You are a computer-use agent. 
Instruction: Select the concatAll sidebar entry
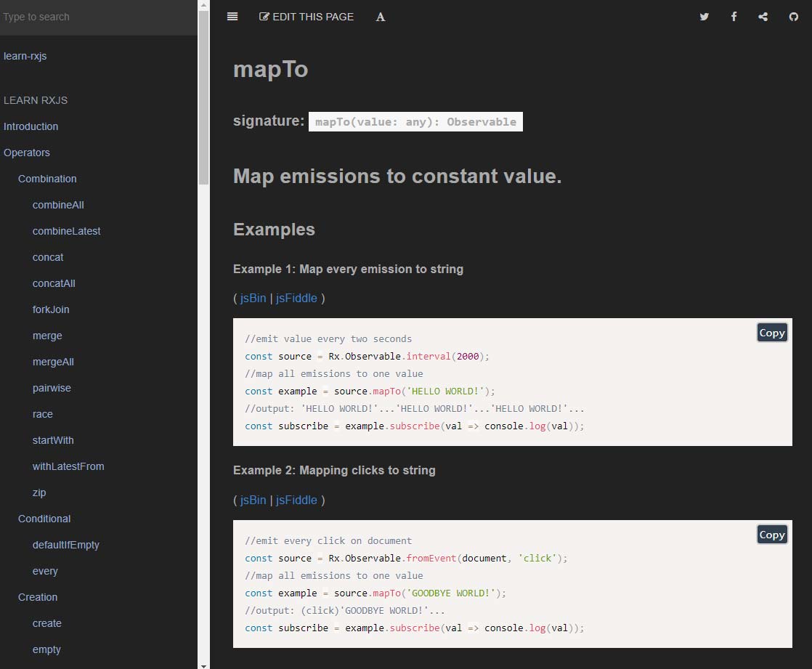click(54, 283)
